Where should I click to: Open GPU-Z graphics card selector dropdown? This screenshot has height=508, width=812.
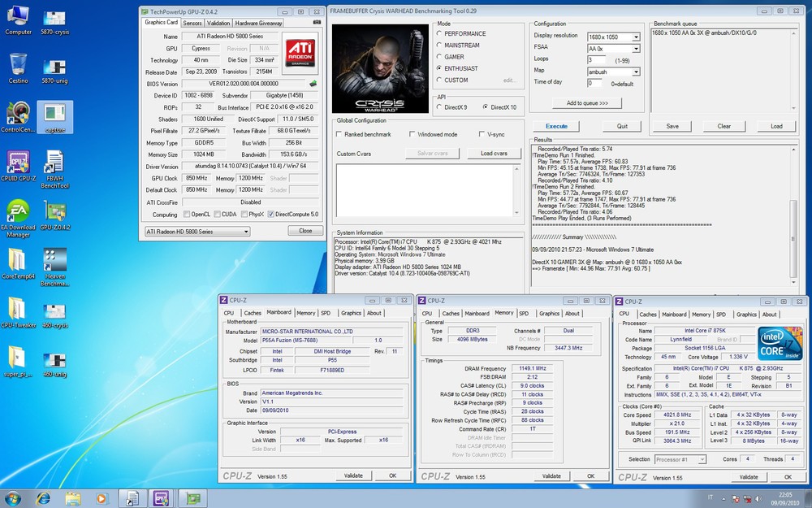click(197, 232)
